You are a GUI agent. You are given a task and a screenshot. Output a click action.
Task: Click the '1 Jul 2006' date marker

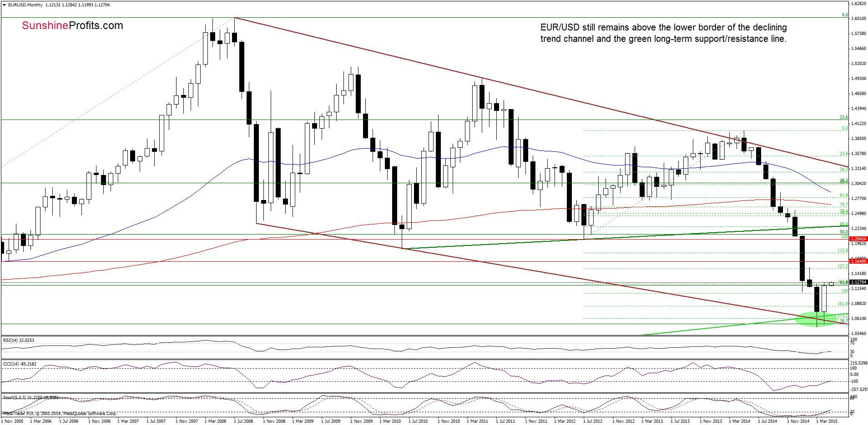click(x=69, y=421)
